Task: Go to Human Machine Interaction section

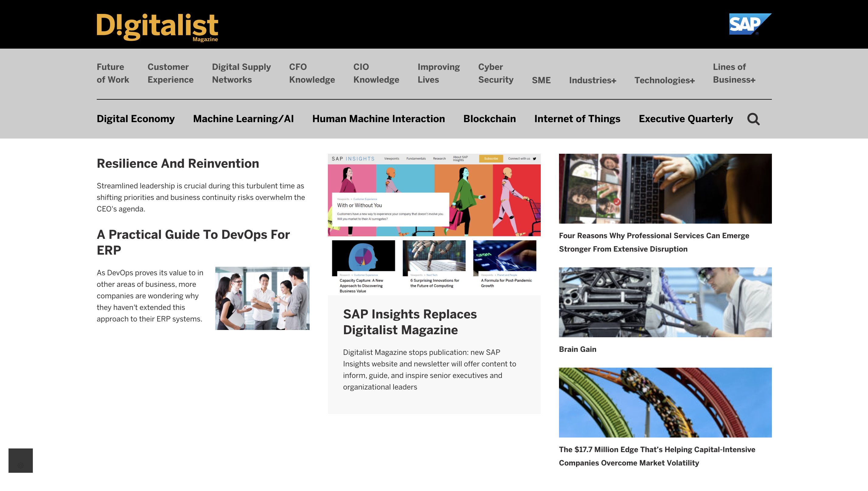Action: point(378,119)
